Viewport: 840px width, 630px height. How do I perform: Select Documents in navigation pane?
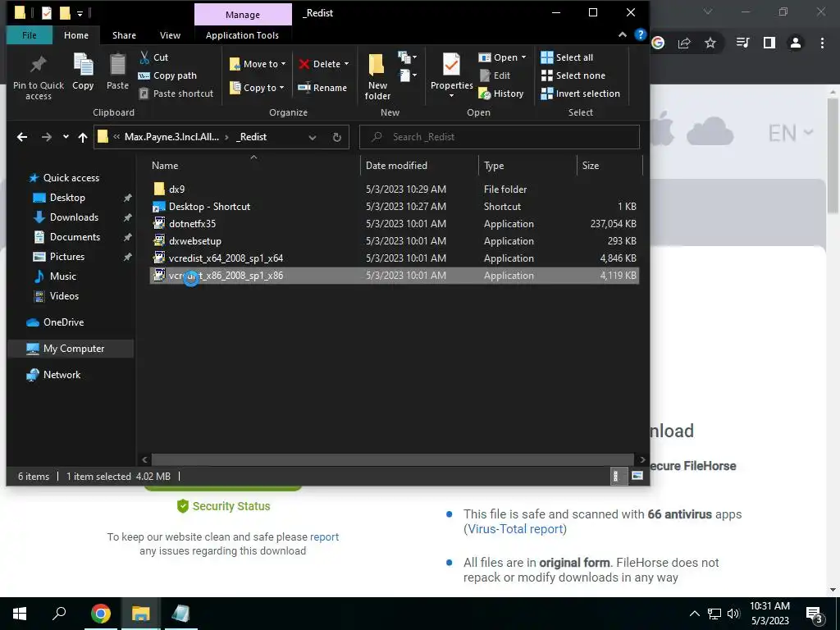(x=75, y=237)
